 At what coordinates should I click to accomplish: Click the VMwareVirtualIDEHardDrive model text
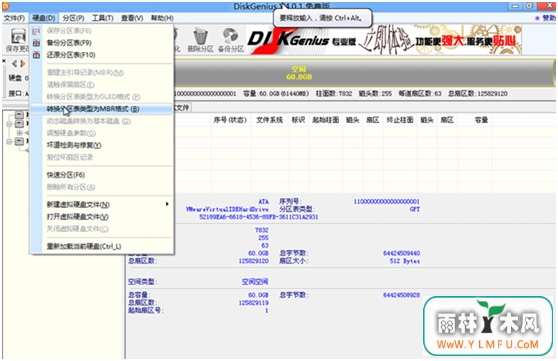point(227,209)
